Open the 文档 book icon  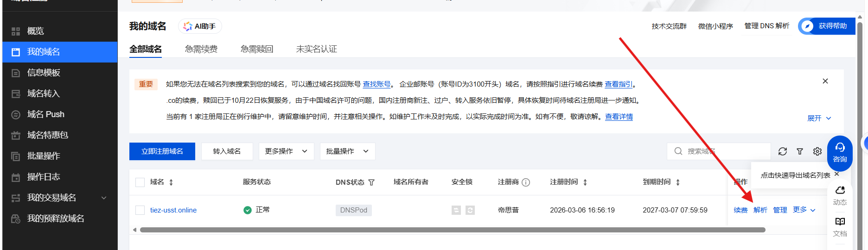(x=840, y=221)
